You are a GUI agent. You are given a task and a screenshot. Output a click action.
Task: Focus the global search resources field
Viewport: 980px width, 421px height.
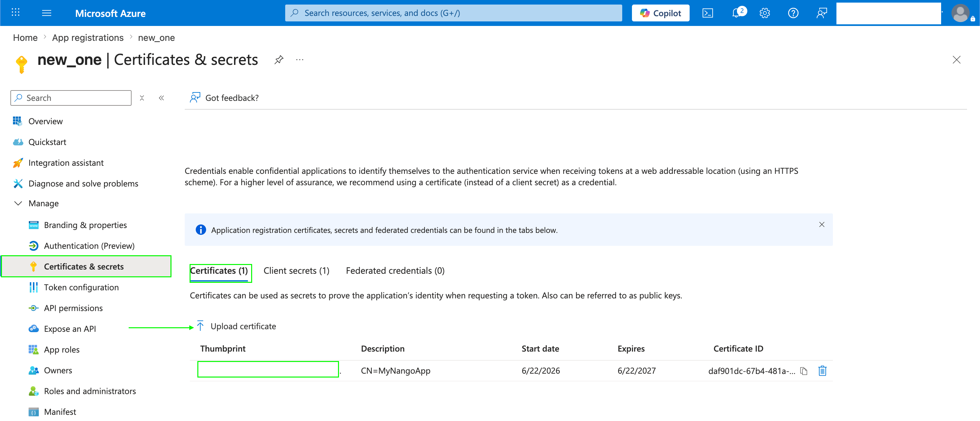[453, 13]
